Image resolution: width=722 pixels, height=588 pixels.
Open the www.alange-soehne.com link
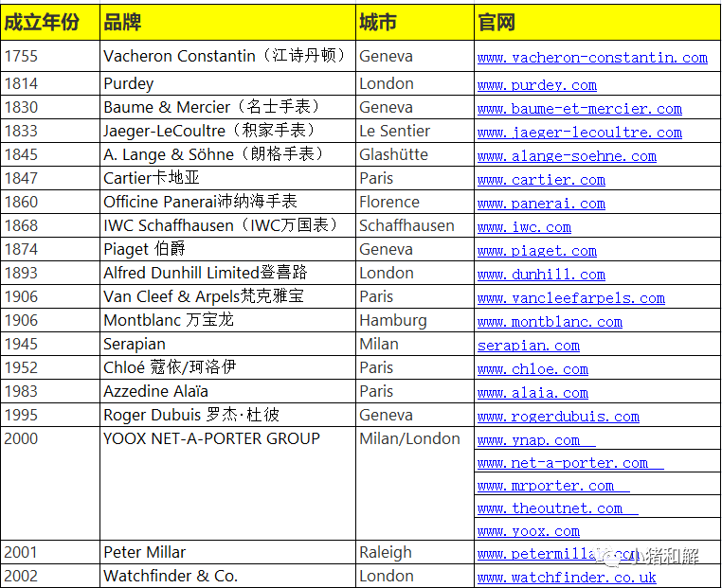point(567,156)
